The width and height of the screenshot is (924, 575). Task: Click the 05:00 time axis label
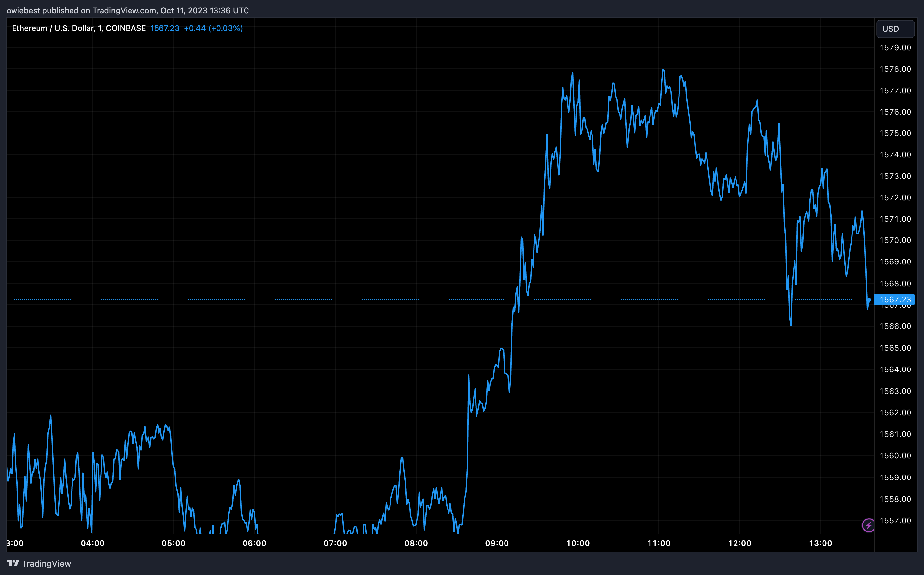(x=173, y=543)
